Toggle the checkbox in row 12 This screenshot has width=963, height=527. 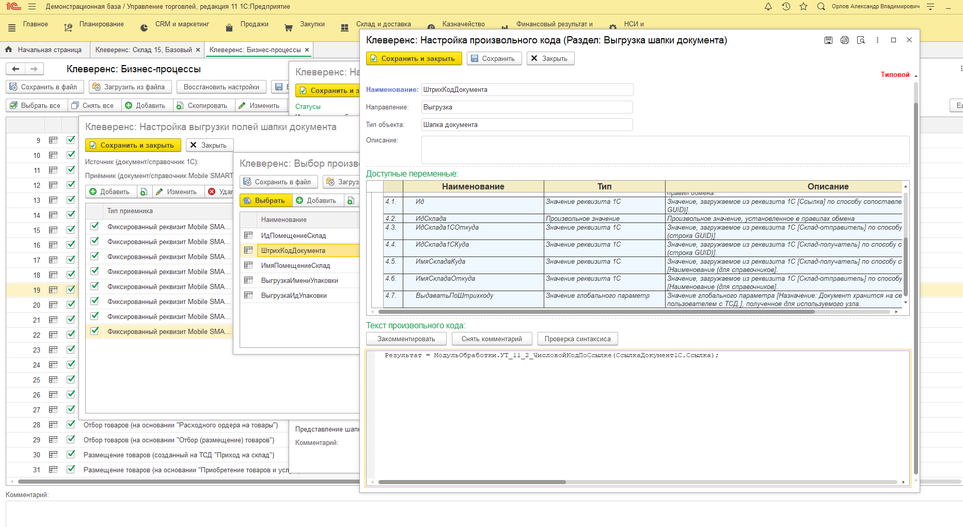(x=71, y=184)
